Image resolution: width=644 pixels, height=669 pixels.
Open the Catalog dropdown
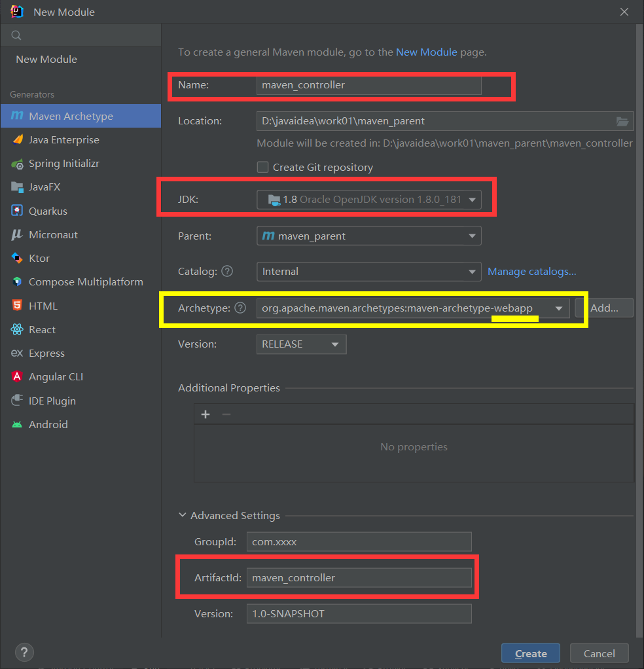[369, 272]
